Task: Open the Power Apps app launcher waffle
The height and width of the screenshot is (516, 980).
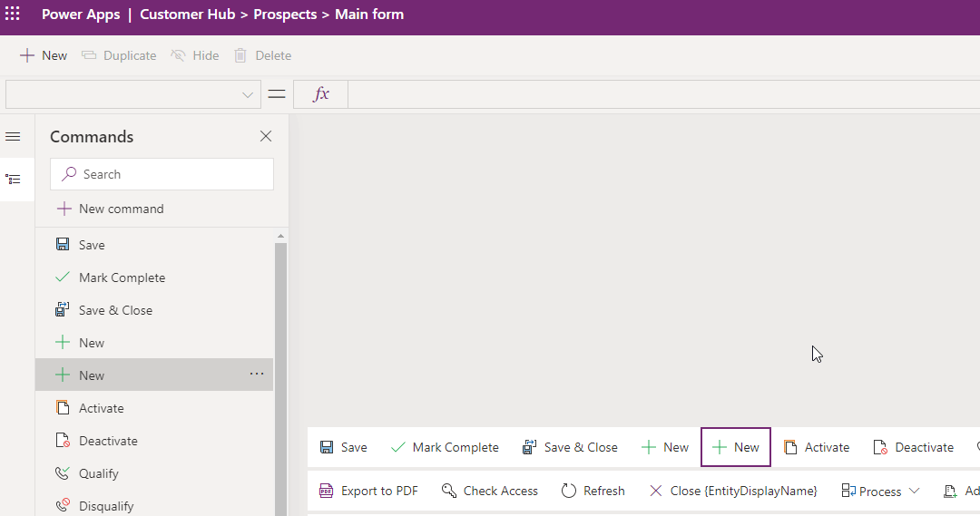Action: [x=13, y=14]
